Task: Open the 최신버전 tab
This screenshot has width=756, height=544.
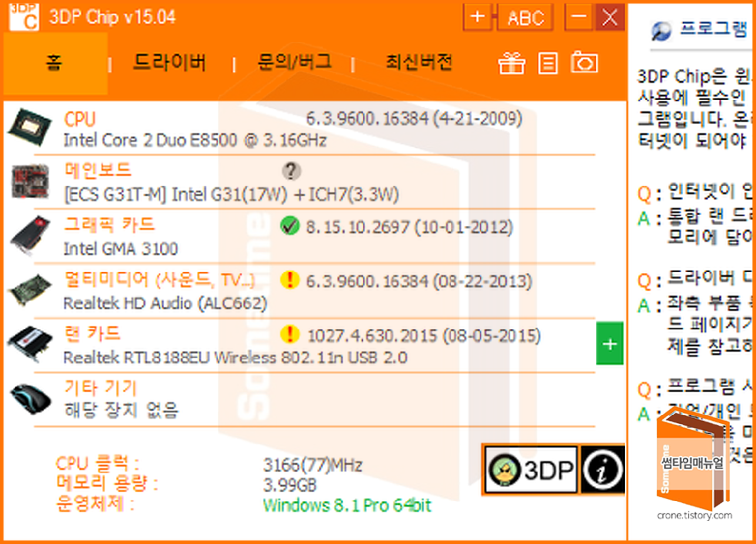Action: [419, 62]
